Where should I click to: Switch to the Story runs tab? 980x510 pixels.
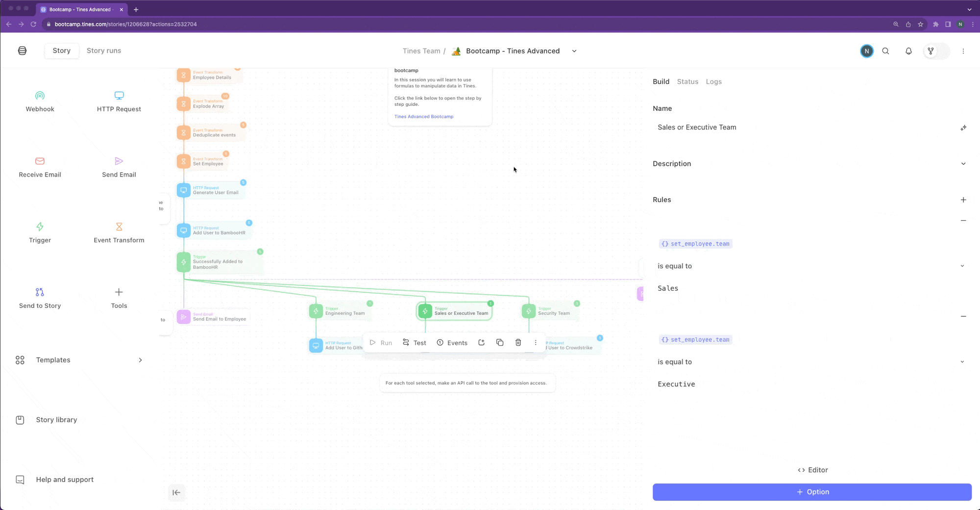[104, 51]
